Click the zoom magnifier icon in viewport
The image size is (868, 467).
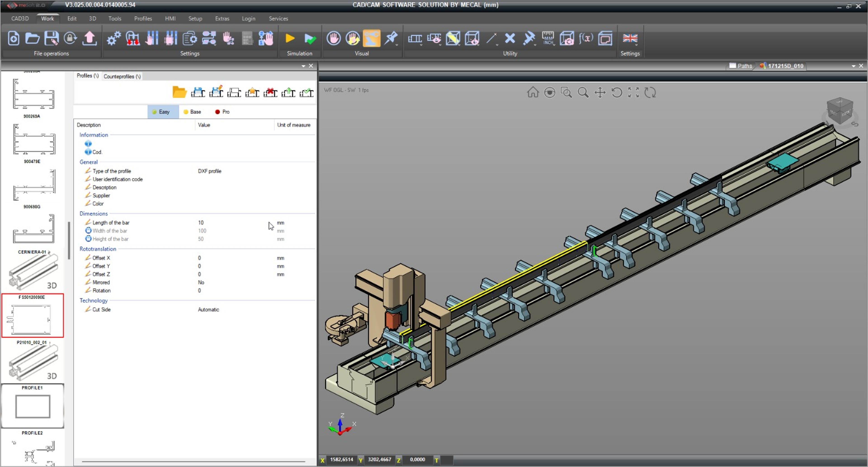click(583, 92)
